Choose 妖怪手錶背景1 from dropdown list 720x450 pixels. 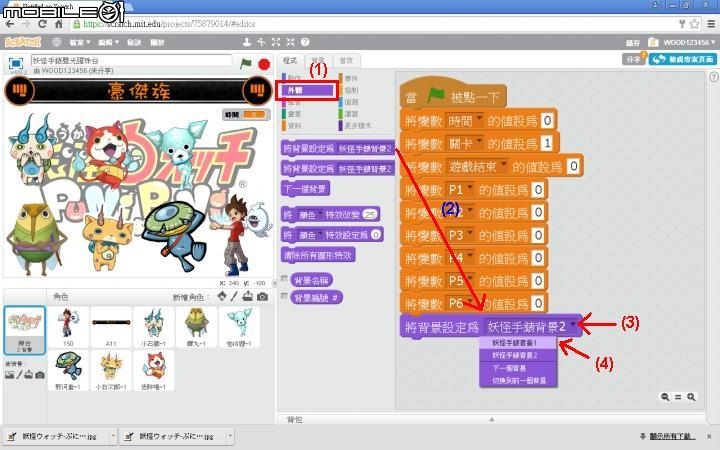click(518, 343)
